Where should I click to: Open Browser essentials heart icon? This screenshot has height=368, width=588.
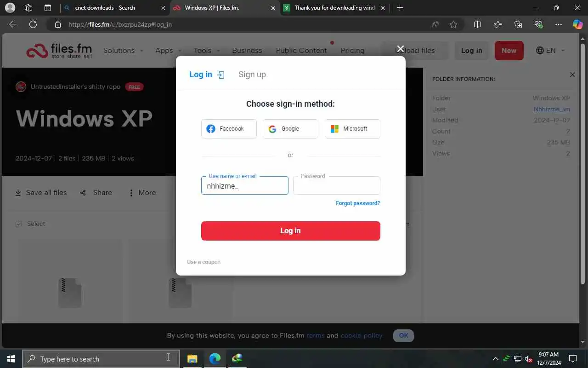538,24
